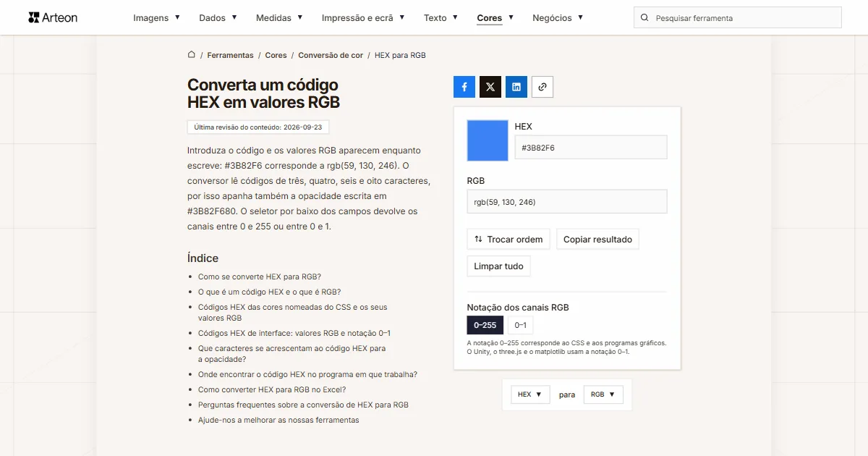868x456 pixels.
Task: Copy page link with chain icon
Action: pyautogui.click(x=542, y=87)
